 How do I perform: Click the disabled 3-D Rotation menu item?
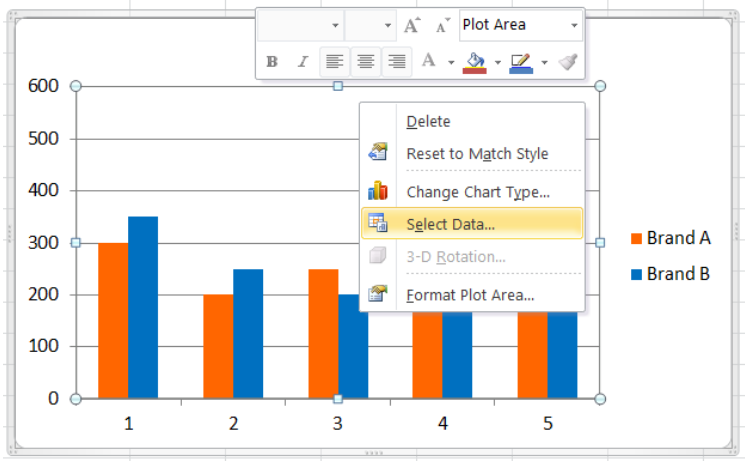(472, 257)
